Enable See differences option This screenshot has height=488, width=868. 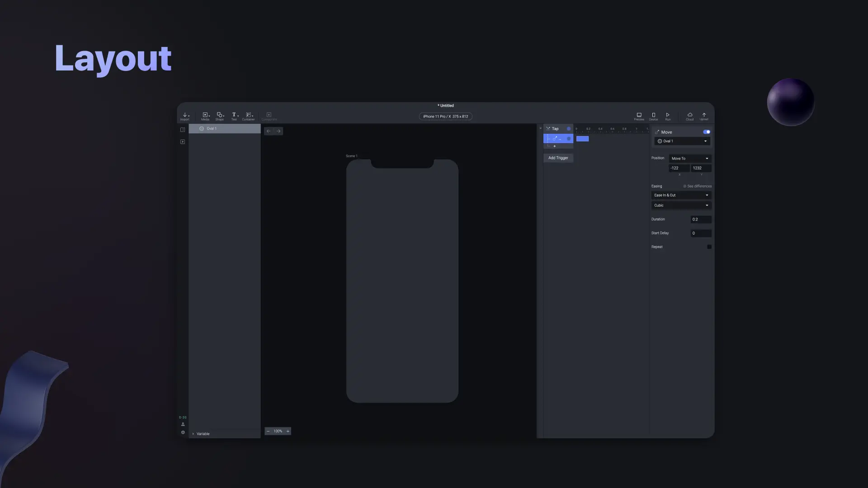click(698, 186)
